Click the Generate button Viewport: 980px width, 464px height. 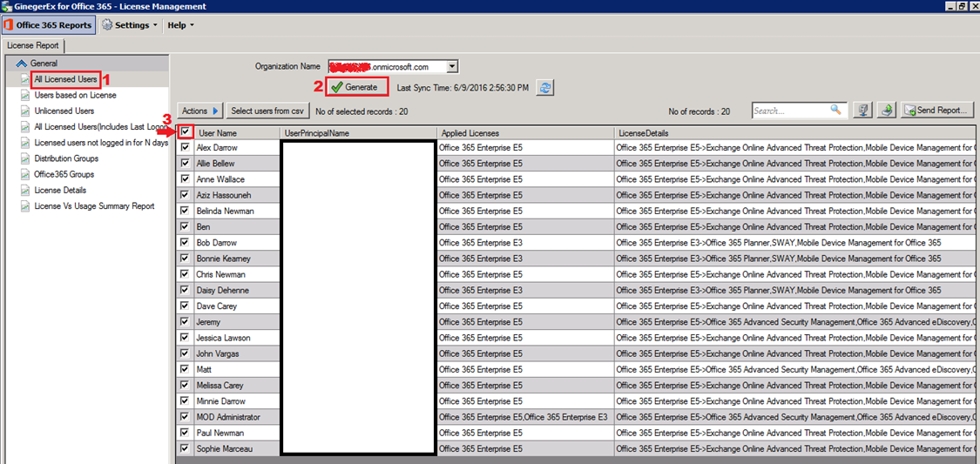[357, 87]
